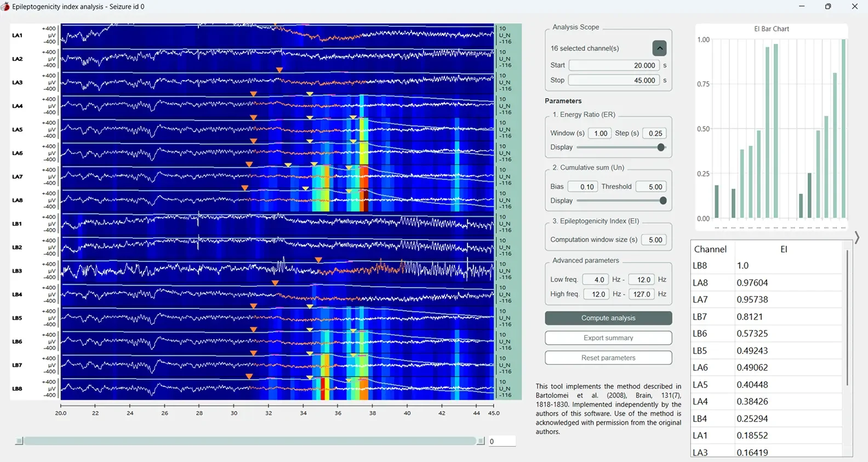Click the orange marker on LB4 trace

point(275,283)
